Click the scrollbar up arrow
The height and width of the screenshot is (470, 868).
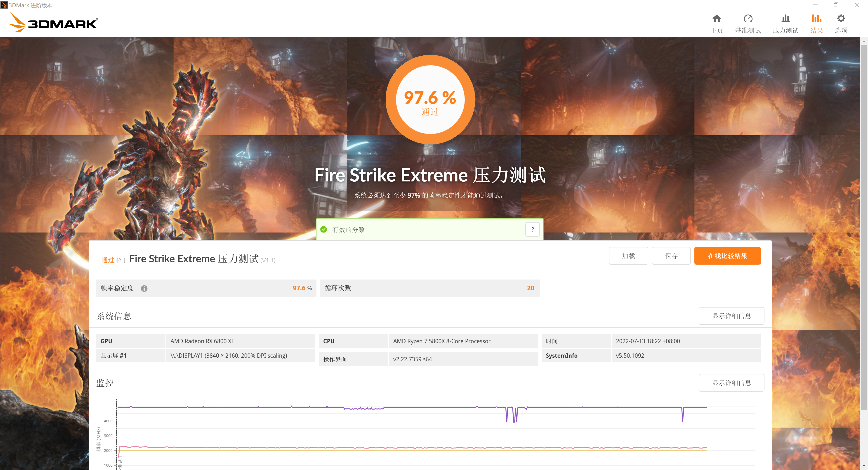[864, 41]
